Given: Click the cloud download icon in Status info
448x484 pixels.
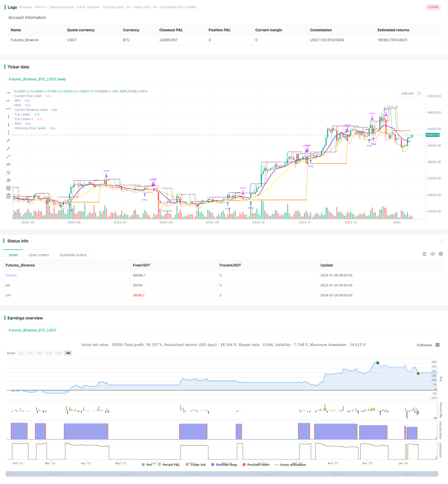Looking at the screenshot, I should (433, 254).
